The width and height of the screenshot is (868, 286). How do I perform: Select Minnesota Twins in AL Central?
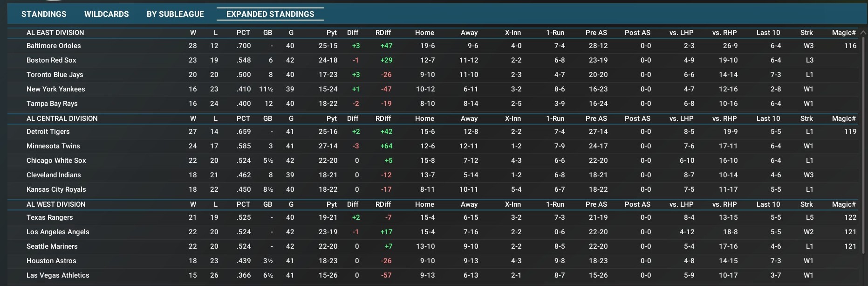53,146
